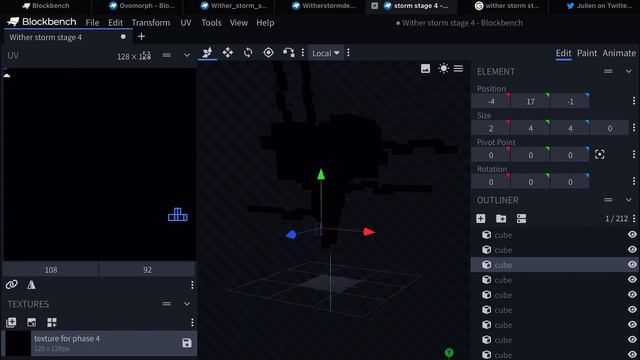This screenshot has width=640, height=360.
Task: Toggle viewport shading with the sun icon
Action: (443, 69)
